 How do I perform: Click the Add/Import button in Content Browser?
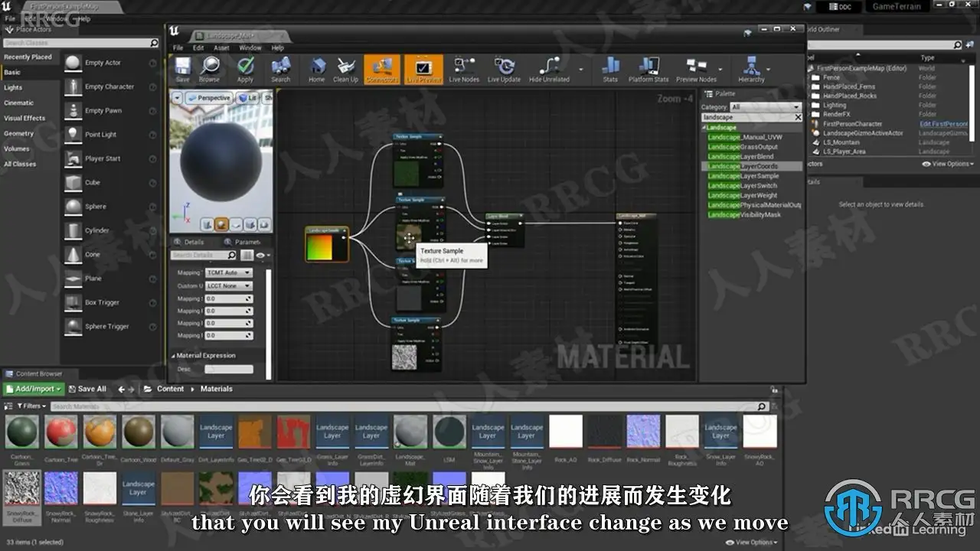[33, 389]
